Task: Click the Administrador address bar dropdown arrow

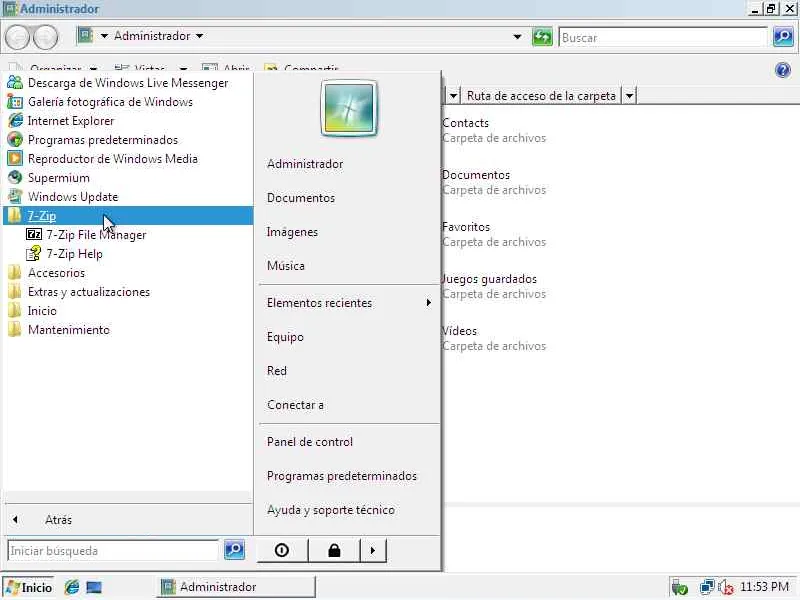Action: point(199,36)
